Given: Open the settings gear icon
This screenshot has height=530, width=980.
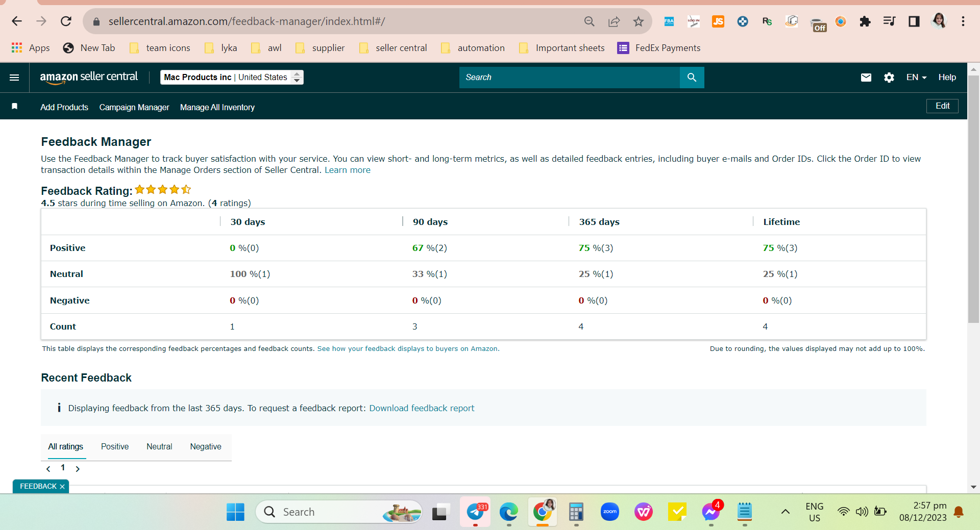Looking at the screenshot, I should pyautogui.click(x=889, y=78).
